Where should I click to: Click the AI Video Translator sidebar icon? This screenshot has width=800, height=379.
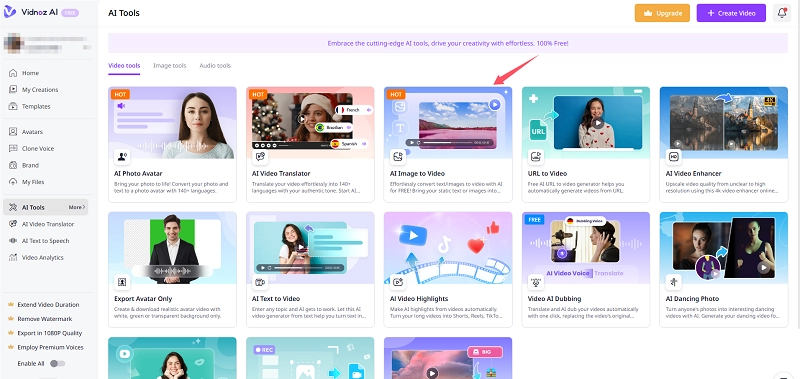pos(13,224)
